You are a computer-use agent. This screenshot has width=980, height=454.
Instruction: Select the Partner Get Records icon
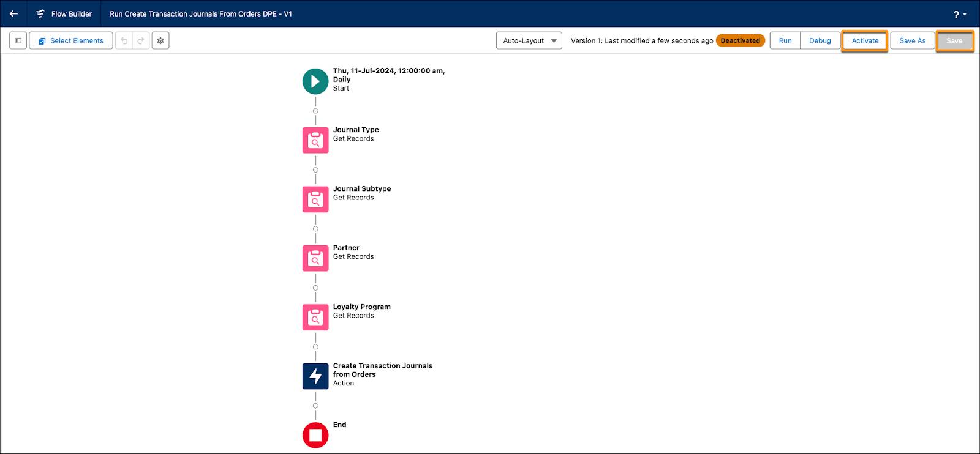pyautogui.click(x=315, y=258)
